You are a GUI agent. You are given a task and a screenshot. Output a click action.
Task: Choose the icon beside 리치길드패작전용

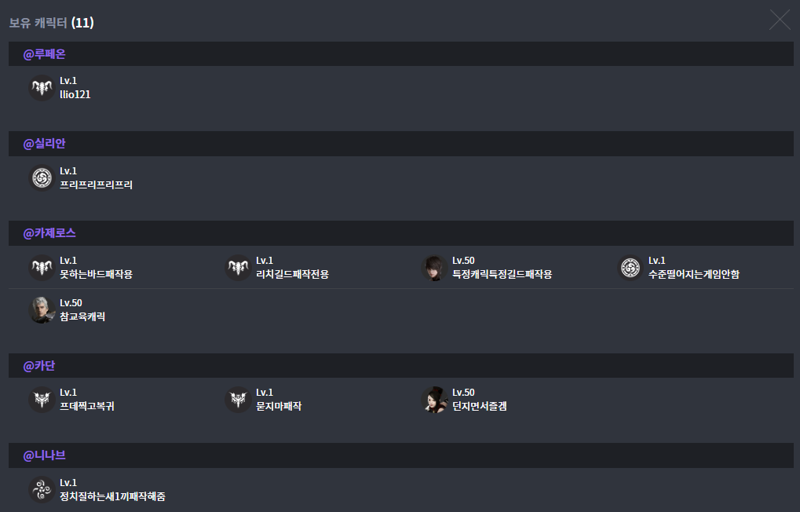pos(238,268)
